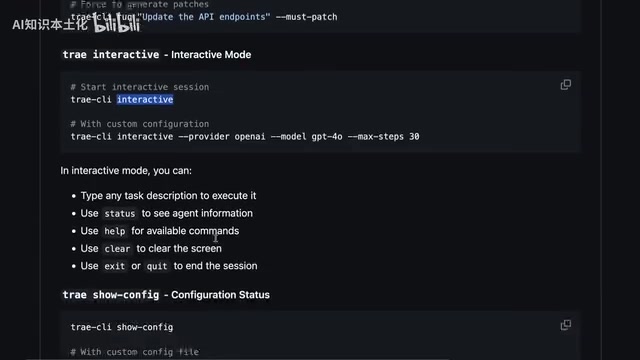Copy the interactive session code block
Screen dimensions: 640x360
tap(566, 85)
